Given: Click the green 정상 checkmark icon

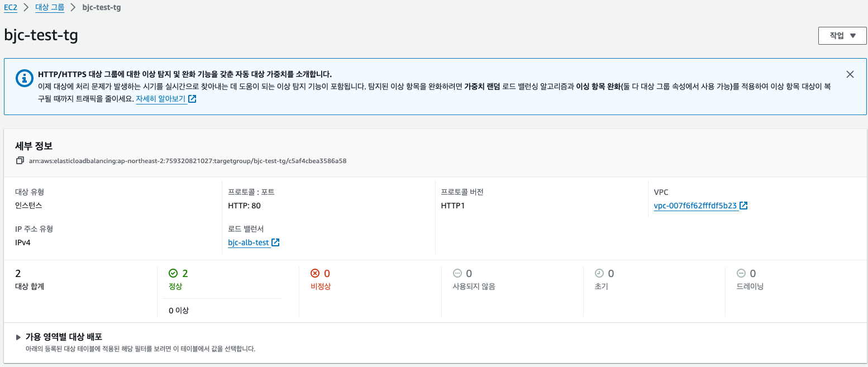Looking at the screenshot, I should 173,274.
